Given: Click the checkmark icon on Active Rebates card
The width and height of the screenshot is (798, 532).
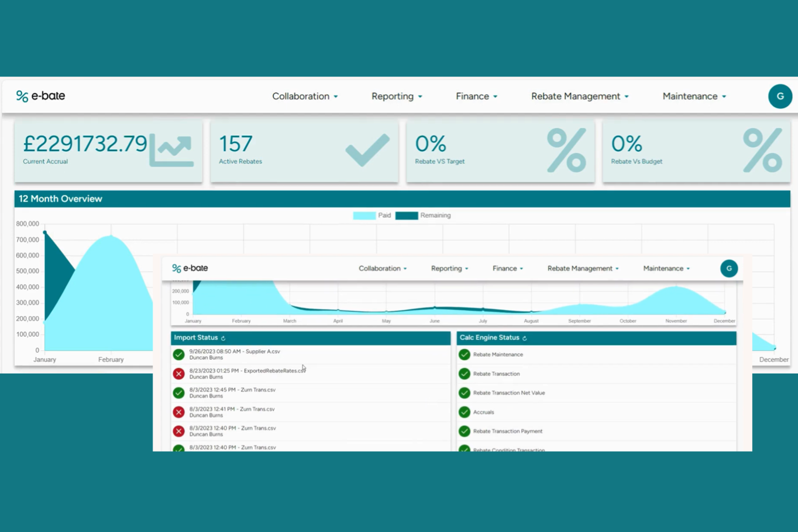Looking at the screenshot, I should (x=368, y=150).
